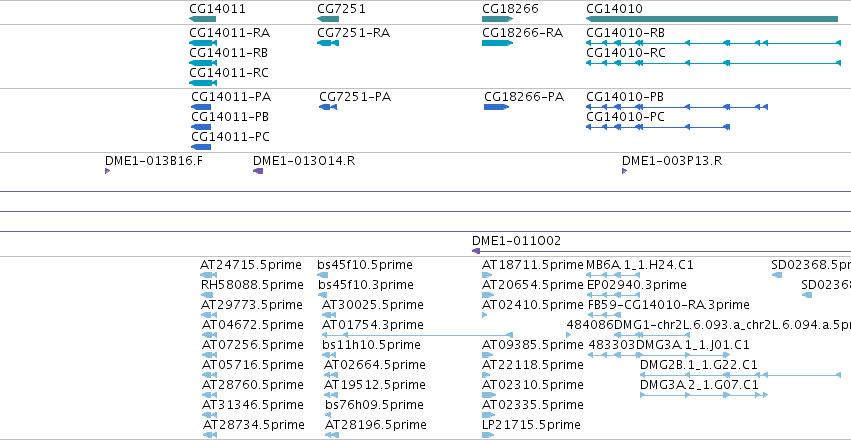The image size is (851, 440).
Task: Select the MB6A.1_1.H24.C1 alignment
Action: 614,275
